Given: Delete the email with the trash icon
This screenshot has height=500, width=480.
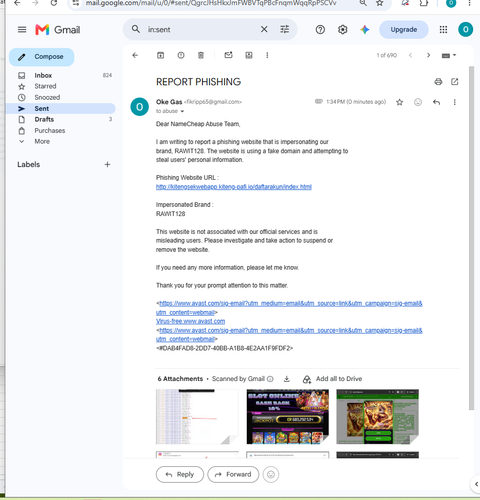Looking at the screenshot, I should coord(201,55).
